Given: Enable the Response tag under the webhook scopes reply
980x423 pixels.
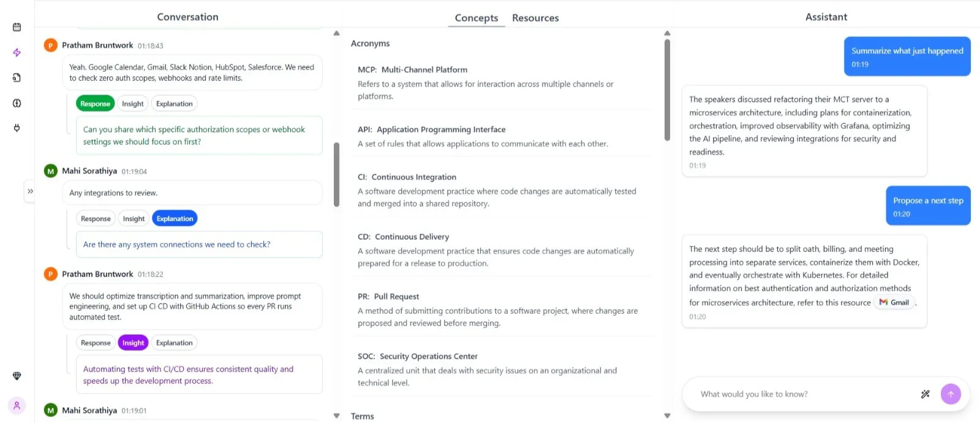Looking at the screenshot, I should pos(96,103).
